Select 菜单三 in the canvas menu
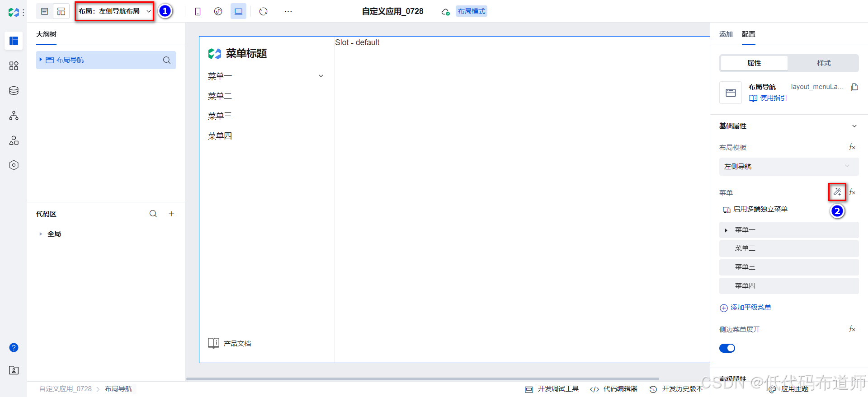 pyautogui.click(x=220, y=116)
